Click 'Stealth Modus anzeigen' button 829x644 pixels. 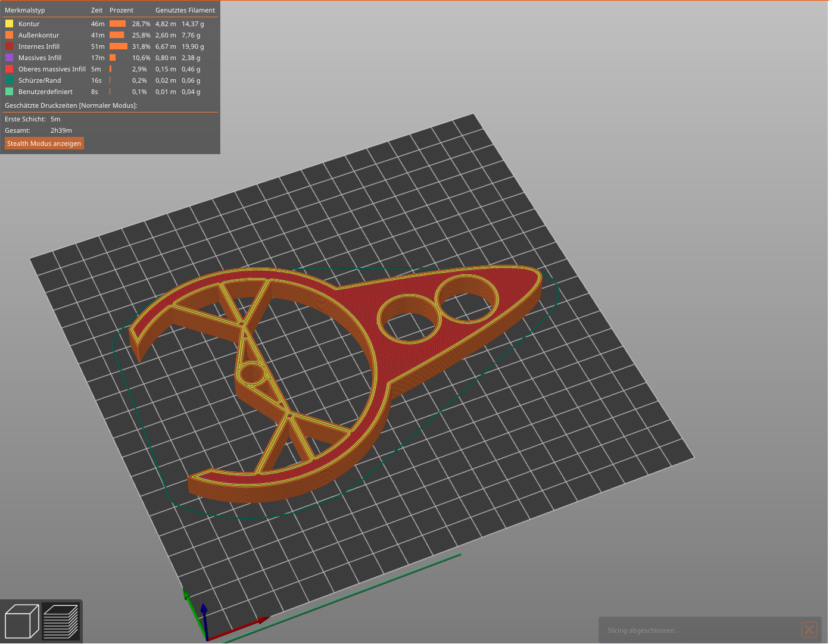tap(44, 143)
